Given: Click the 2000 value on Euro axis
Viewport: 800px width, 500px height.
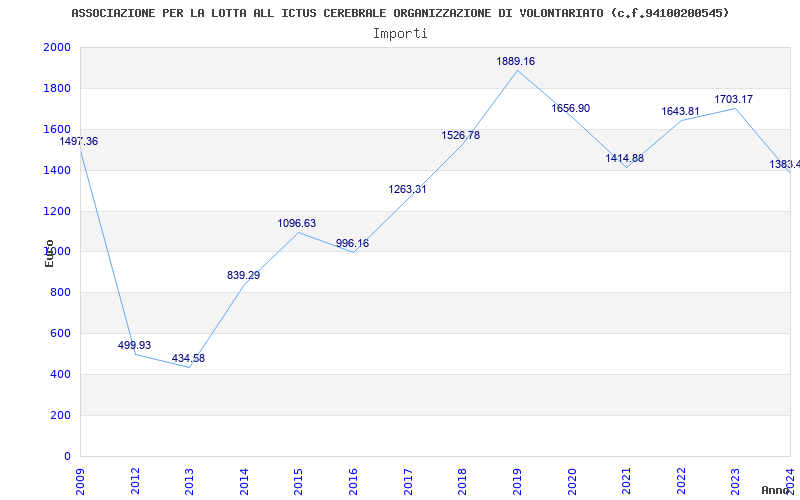Looking at the screenshot, I should 58,47.
